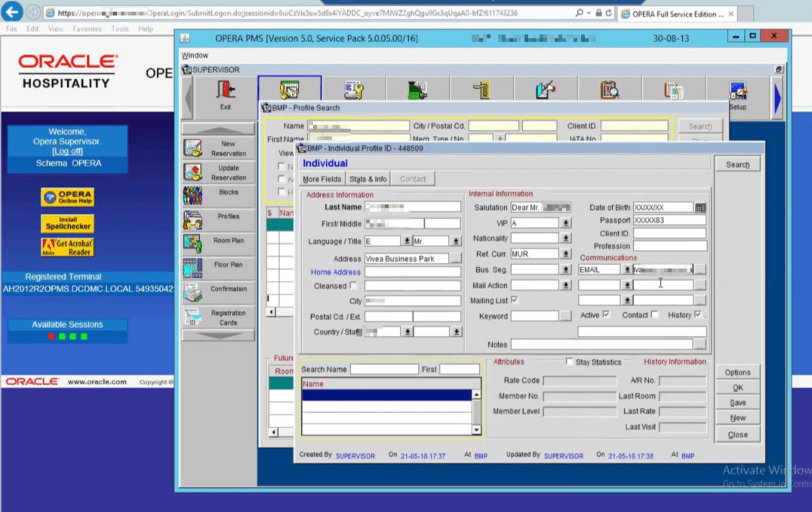Screen dimensions: 812x512
Task: Open the Date of Birth calendar picker
Action: pyautogui.click(x=702, y=207)
